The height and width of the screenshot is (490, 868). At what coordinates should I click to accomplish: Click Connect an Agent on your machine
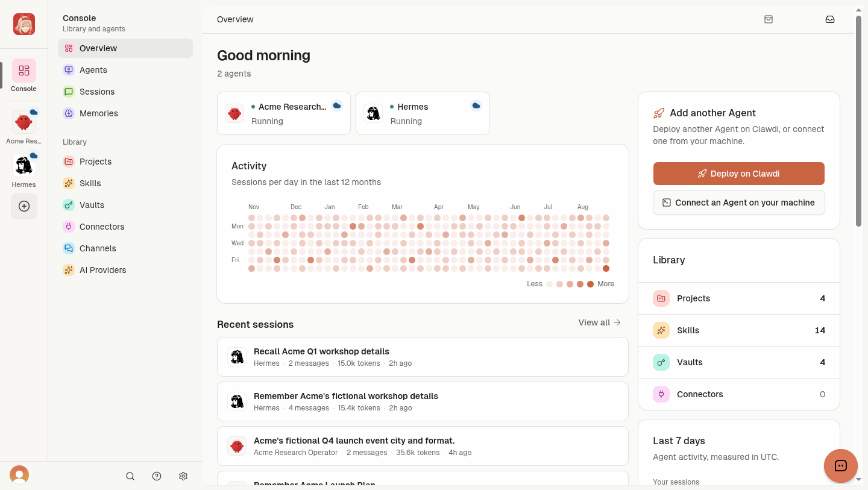[739, 203]
